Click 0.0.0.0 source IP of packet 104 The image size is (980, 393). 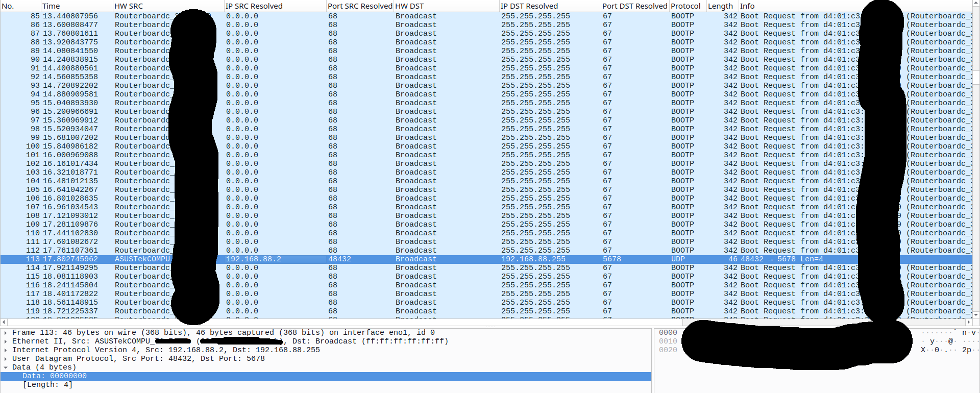(242, 181)
